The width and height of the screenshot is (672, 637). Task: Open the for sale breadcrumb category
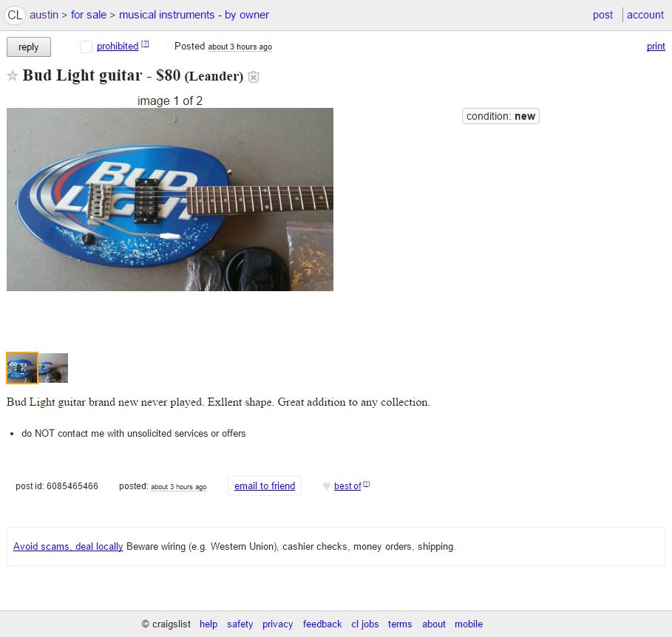point(89,15)
